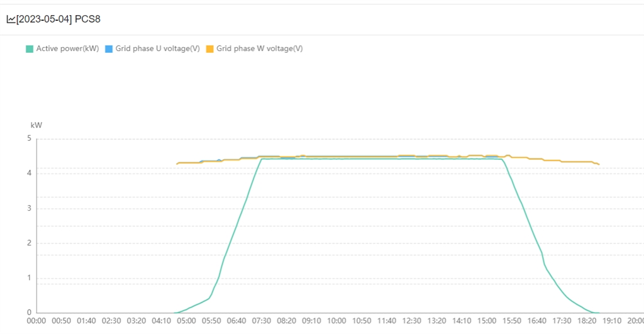Click the blue Grid phase U legend swatch
Image resolution: width=644 pixels, height=334 pixels.
[x=109, y=48]
